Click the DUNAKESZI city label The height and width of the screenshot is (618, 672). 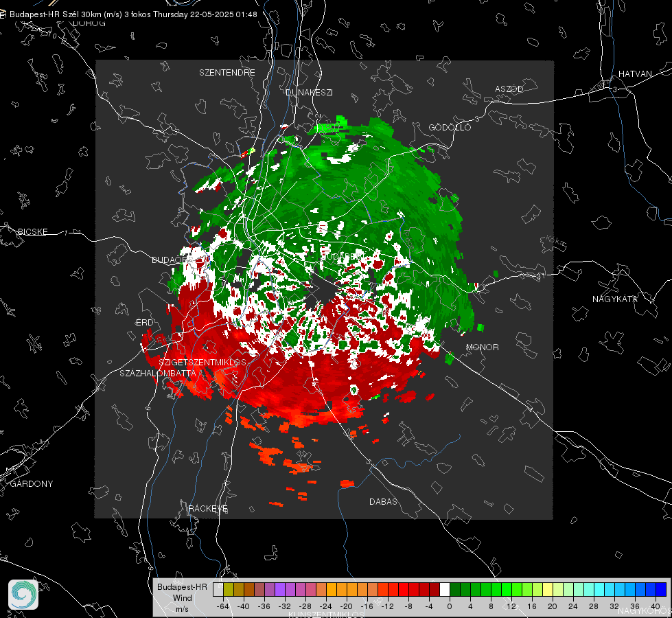[x=309, y=92]
